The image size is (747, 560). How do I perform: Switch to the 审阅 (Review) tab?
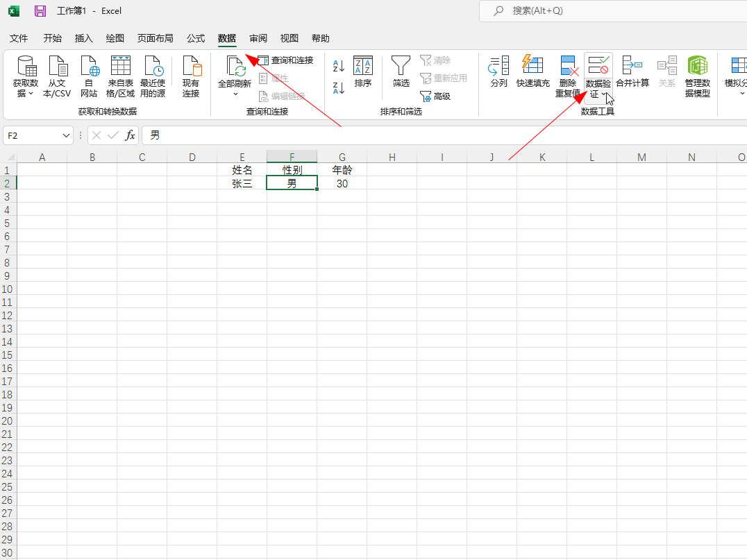[258, 38]
